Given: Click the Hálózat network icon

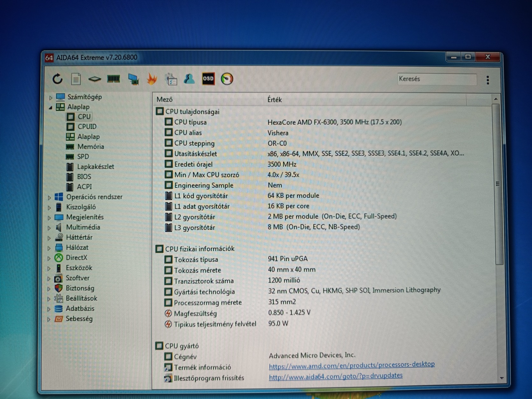Looking at the screenshot, I should click(x=59, y=248).
